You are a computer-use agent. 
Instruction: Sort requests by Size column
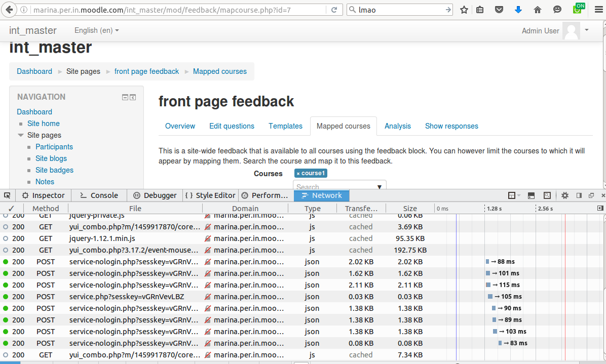coord(410,209)
